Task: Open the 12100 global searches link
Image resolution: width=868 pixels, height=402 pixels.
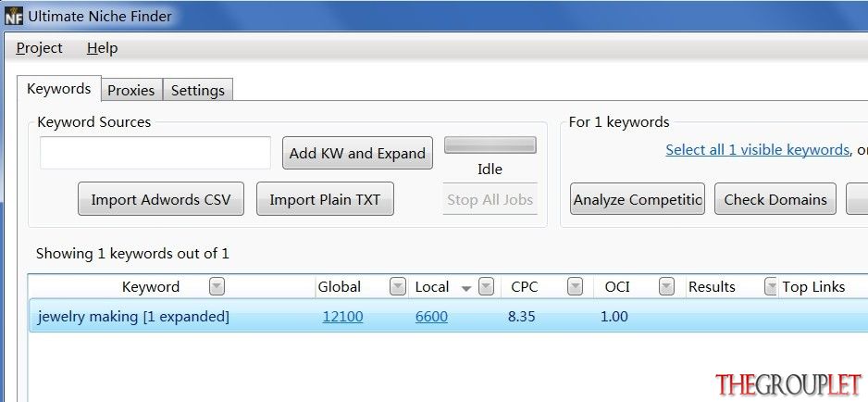Action: tap(342, 317)
